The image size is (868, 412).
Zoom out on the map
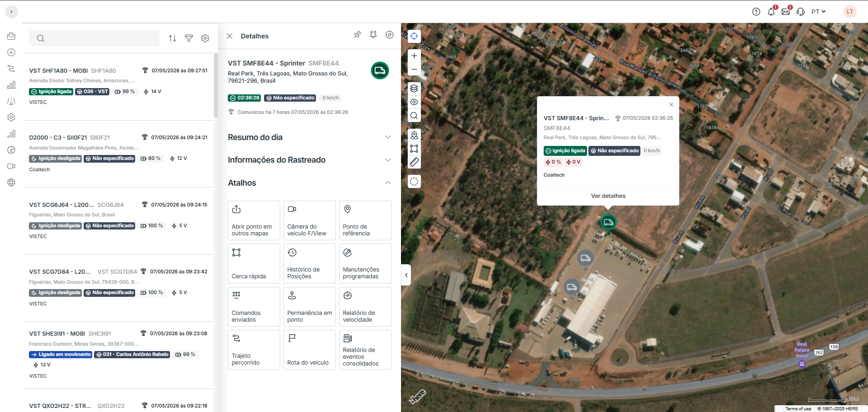tap(414, 70)
